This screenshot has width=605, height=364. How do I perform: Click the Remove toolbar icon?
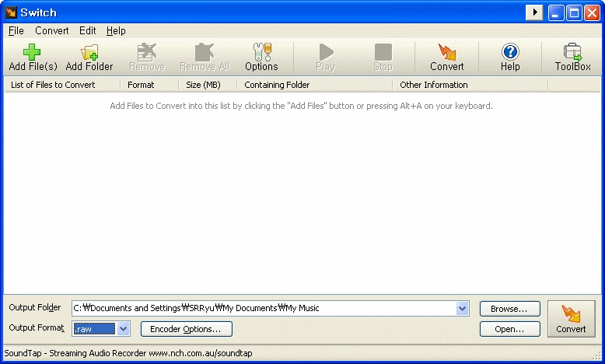tap(147, 57)
